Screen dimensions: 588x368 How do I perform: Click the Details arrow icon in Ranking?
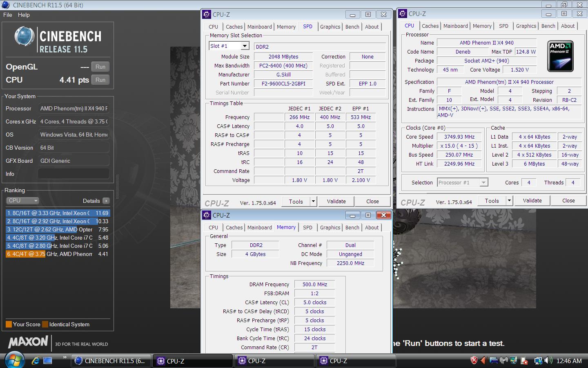tap(106, 201)
